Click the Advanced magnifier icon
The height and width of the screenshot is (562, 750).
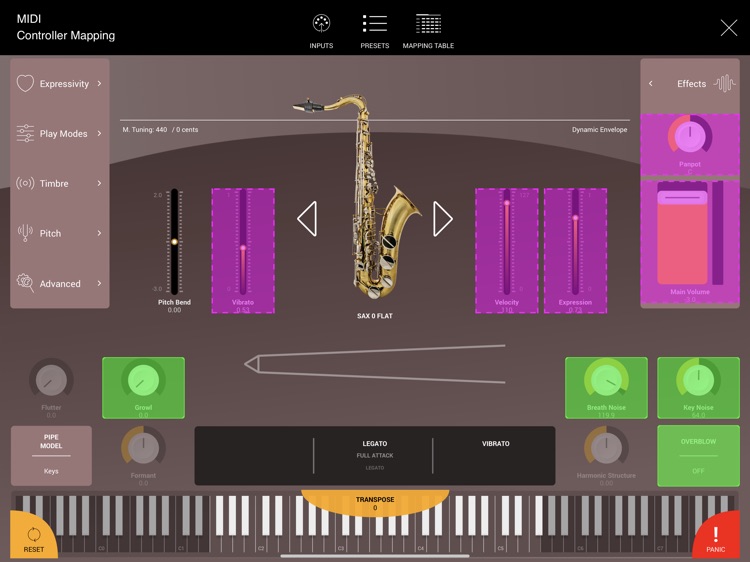pyautogui.click(x=25, y=283)
